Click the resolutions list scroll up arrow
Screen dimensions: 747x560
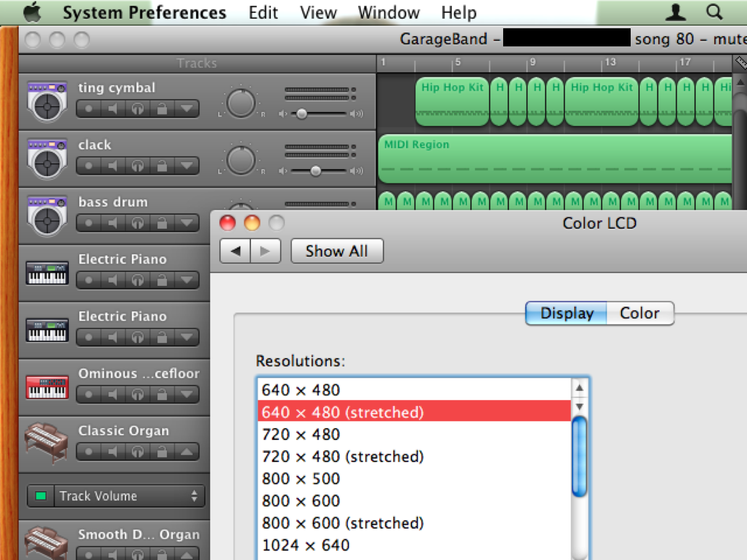pyautogui.click(x=579, y=388)
